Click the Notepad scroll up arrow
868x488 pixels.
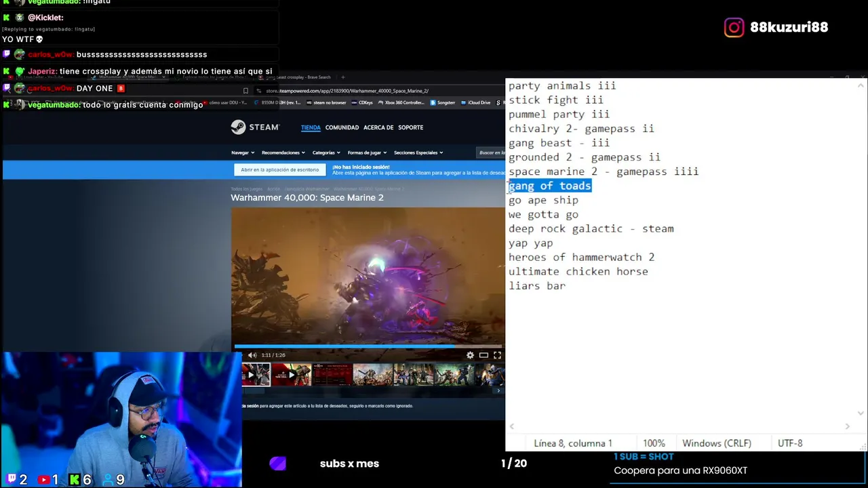(861, 85)
